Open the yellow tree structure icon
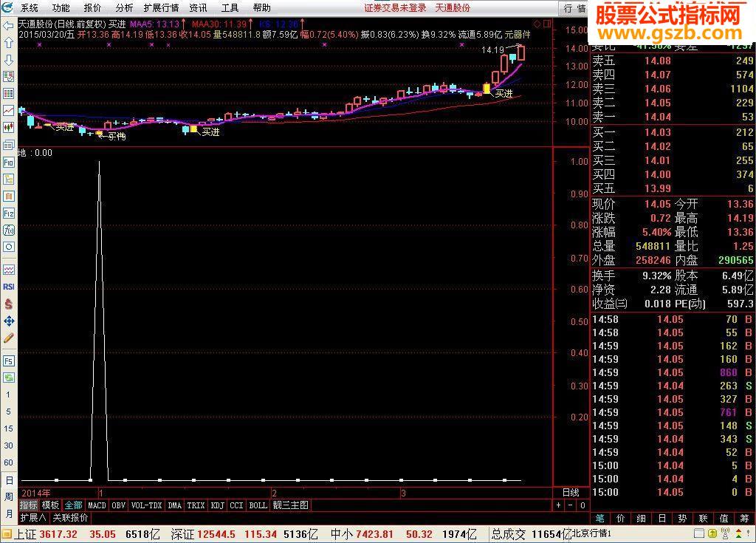Screen dimensions: 756x543 point(8,179)
